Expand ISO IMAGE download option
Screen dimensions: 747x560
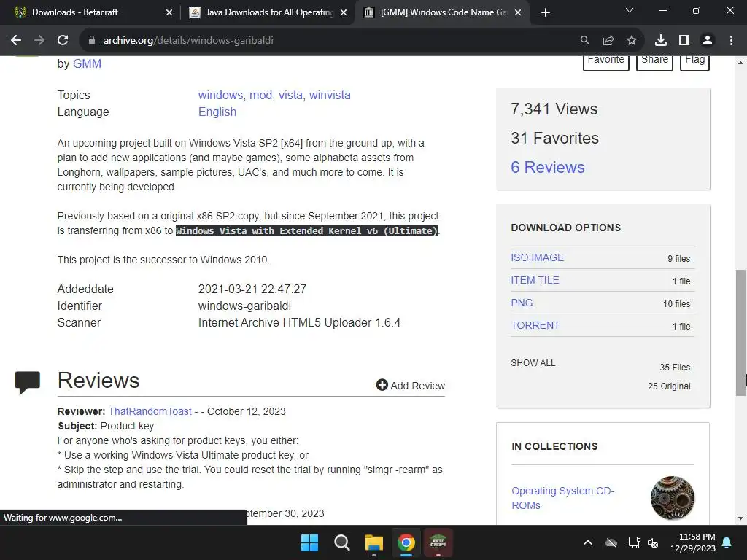pos(538,257)
